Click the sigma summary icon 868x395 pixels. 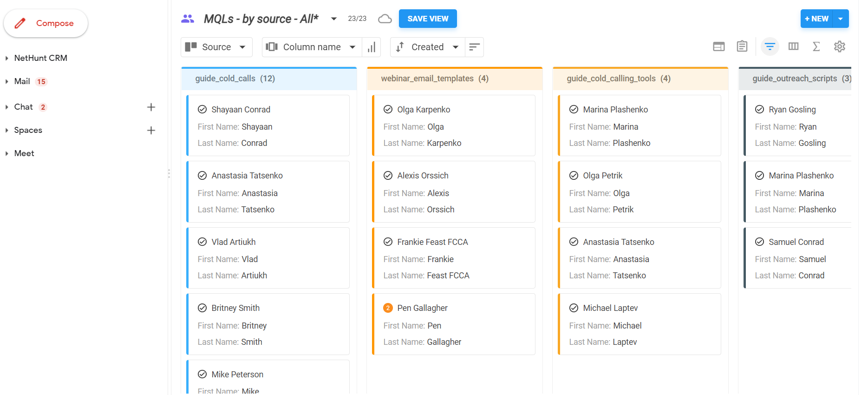816,46
